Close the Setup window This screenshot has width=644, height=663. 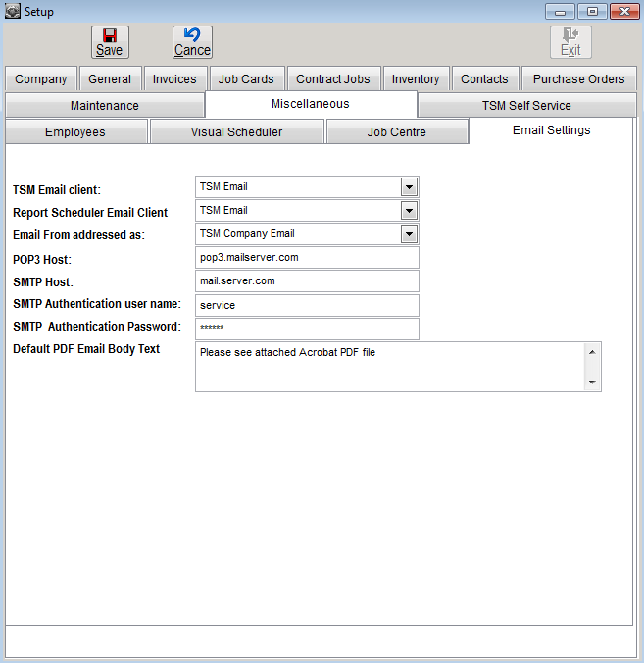[624, 12]
